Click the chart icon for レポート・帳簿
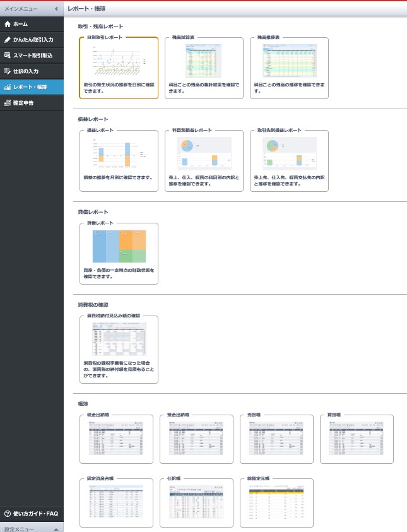This screenshot has width=407, height=532. pos(8,87)
